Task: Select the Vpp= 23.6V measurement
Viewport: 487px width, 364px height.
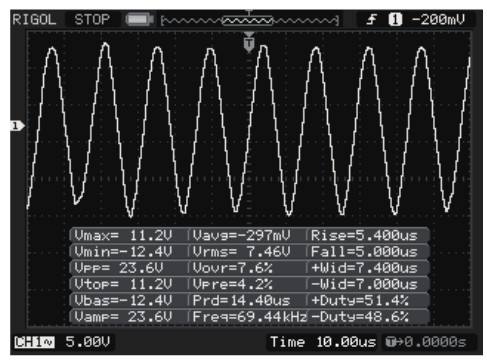Action: coord(118,268)
